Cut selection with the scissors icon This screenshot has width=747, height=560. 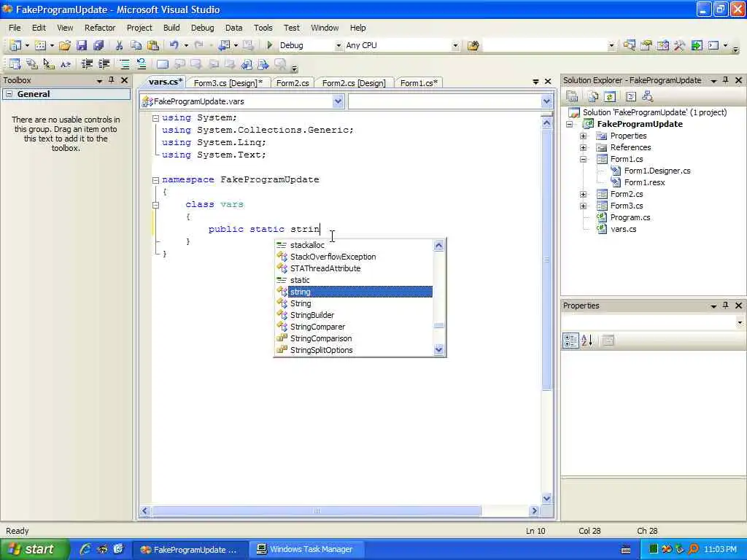tap(119, 45)
